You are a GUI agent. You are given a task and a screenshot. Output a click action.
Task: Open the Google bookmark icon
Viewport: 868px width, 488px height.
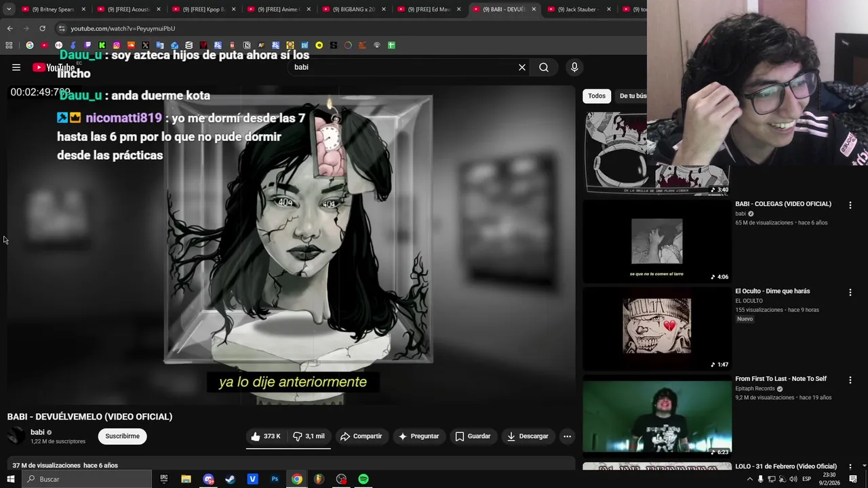click(30, 45)
